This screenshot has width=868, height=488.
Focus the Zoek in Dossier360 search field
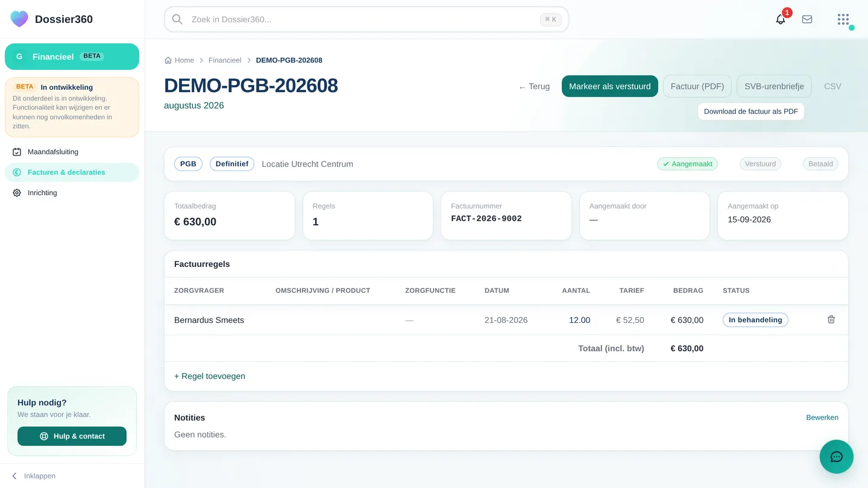point(366,19)
